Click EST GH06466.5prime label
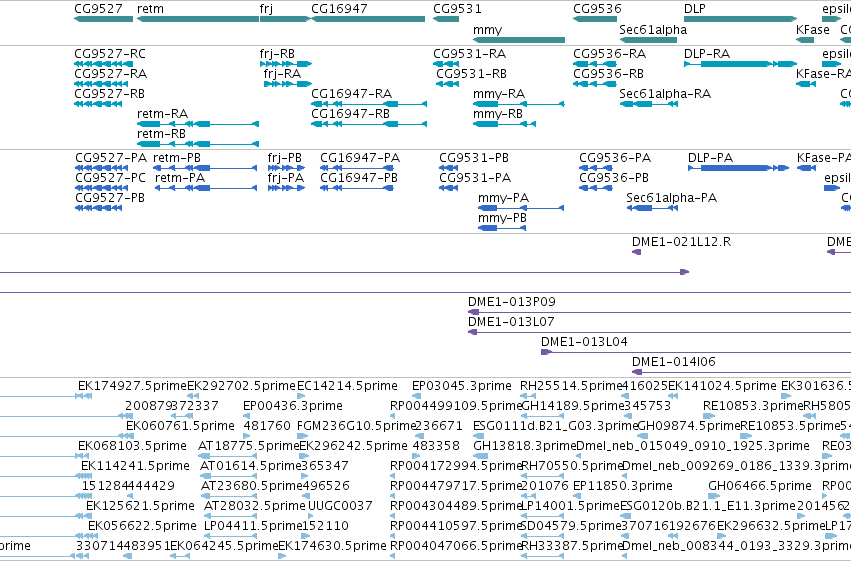Viewport: 851px width, 561px height. click(760, 487)
